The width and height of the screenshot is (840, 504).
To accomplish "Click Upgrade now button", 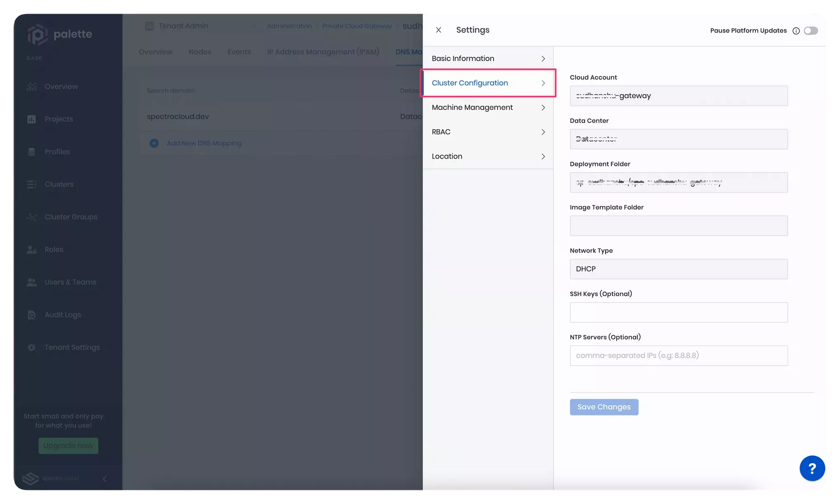I will pos(68,446).
